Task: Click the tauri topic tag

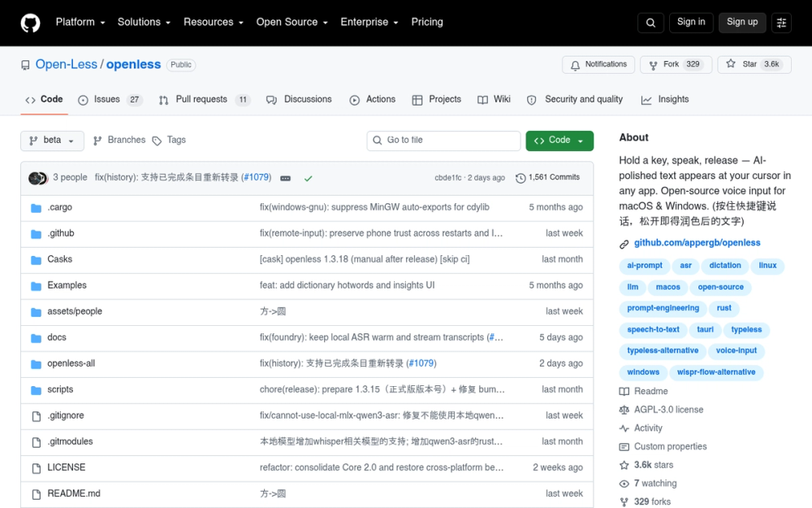Action: tap(705, 330)
